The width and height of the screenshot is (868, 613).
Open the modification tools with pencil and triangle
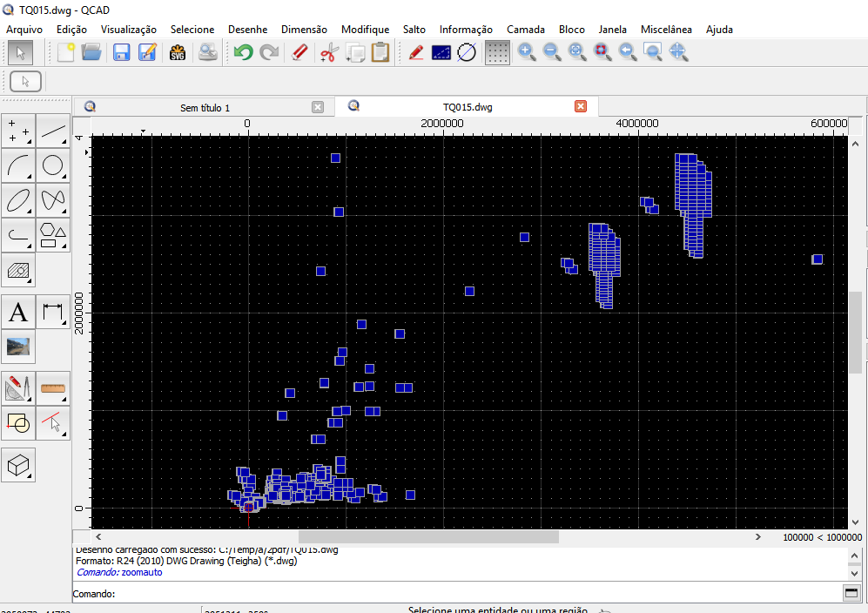click(x=18, y=388)
